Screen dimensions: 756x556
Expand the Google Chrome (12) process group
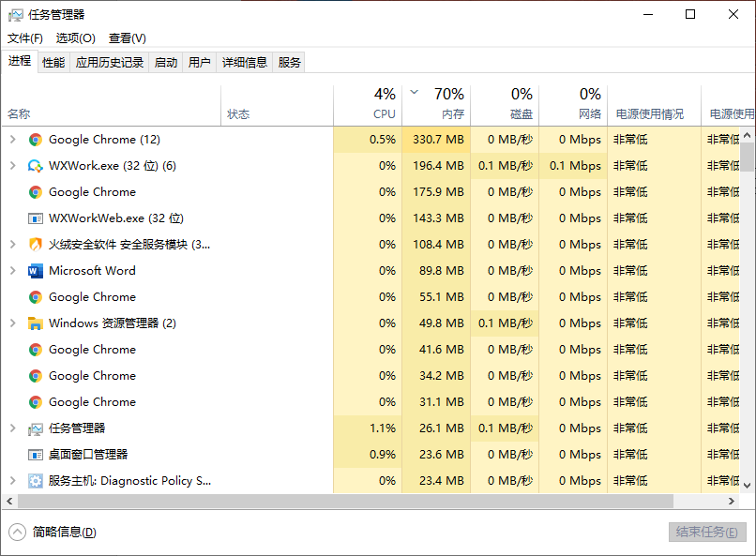12,139
